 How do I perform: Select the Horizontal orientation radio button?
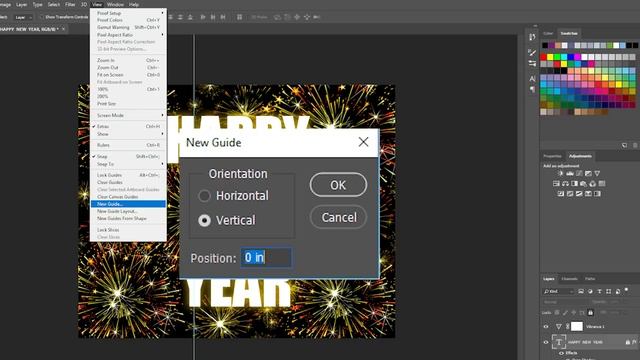click(204, 196)
